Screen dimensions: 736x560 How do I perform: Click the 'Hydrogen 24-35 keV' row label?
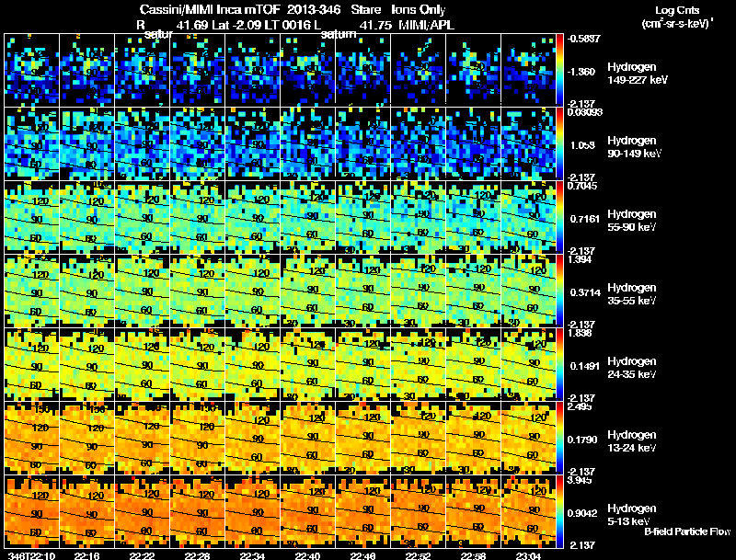click(632, 368)
